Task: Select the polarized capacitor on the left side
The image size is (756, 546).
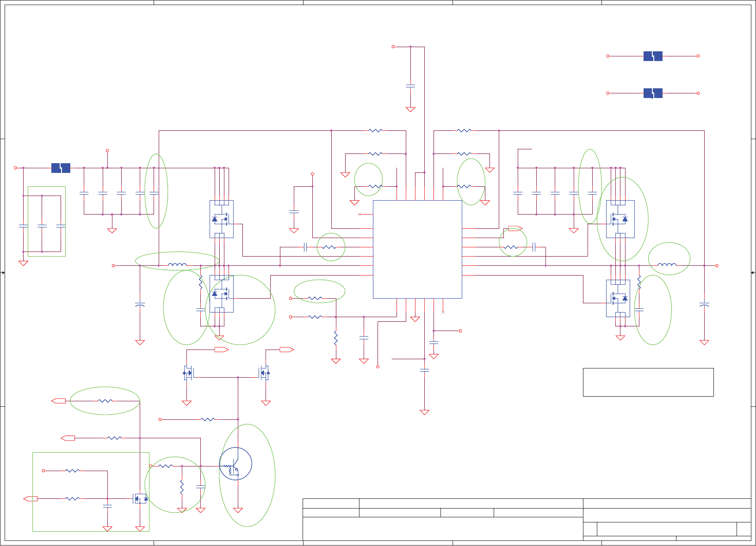Action: (140, 305)
